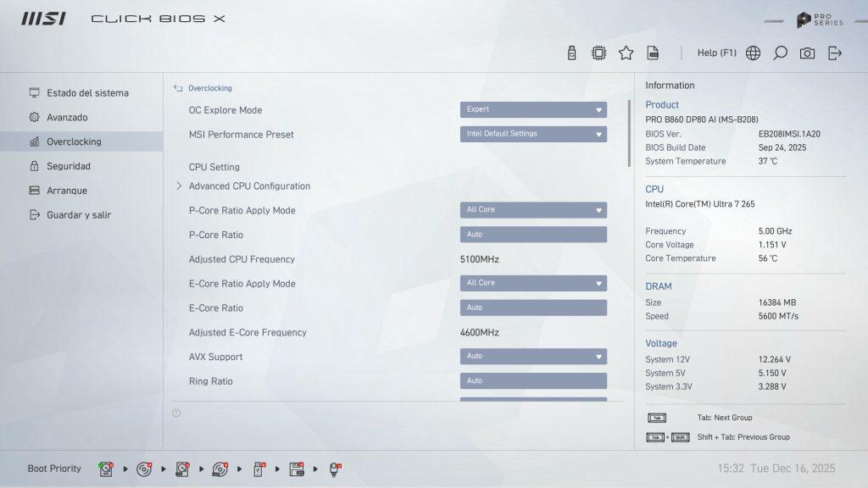Click the Intel(R) Core(TM) Ultra 7 265 text
This screenshot has width=868, height=488.
click(x=699, y=204)
